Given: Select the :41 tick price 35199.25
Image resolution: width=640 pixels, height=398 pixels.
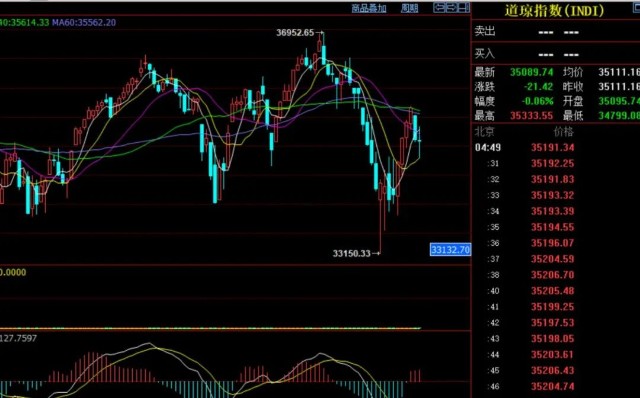Looking at the screenshot, I should (x=553, y=307).
